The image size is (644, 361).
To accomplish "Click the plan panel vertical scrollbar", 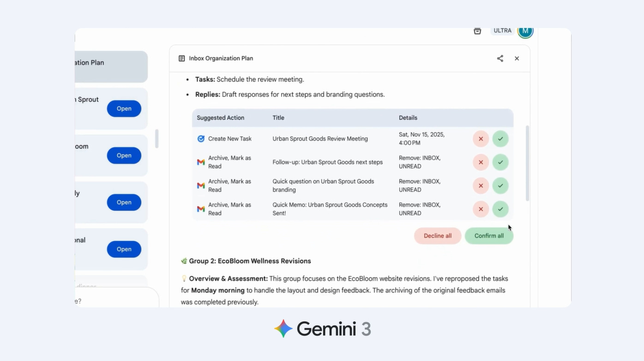I will (527, 163).
